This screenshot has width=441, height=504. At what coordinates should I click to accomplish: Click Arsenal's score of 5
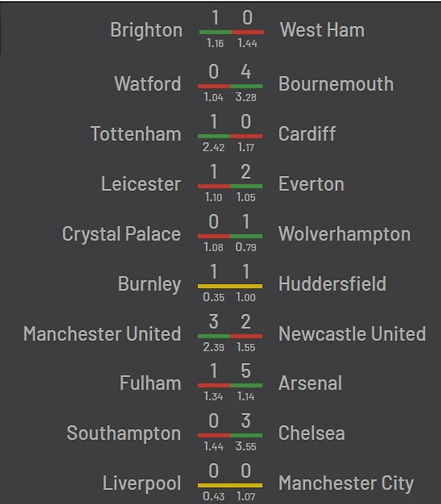coord(246,371)
